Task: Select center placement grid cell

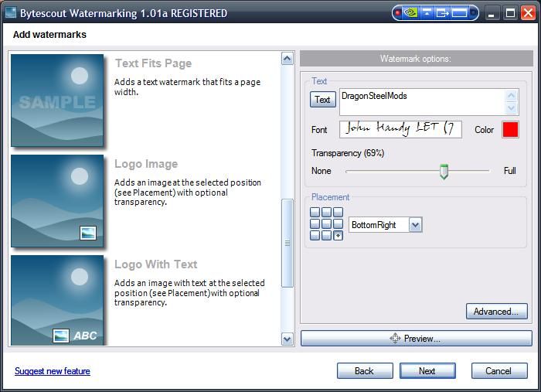Action: click(326, 224)
